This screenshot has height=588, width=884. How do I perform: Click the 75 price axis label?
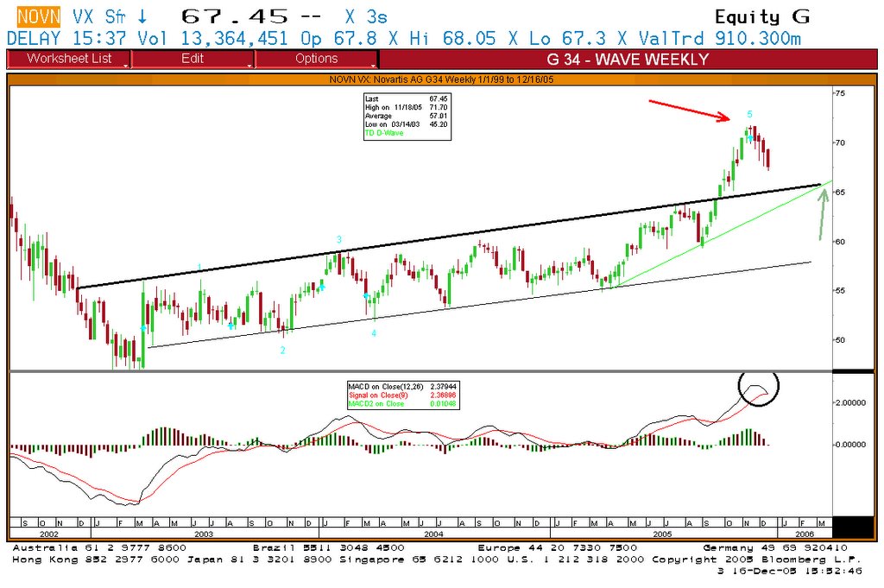tap(840, 93)
